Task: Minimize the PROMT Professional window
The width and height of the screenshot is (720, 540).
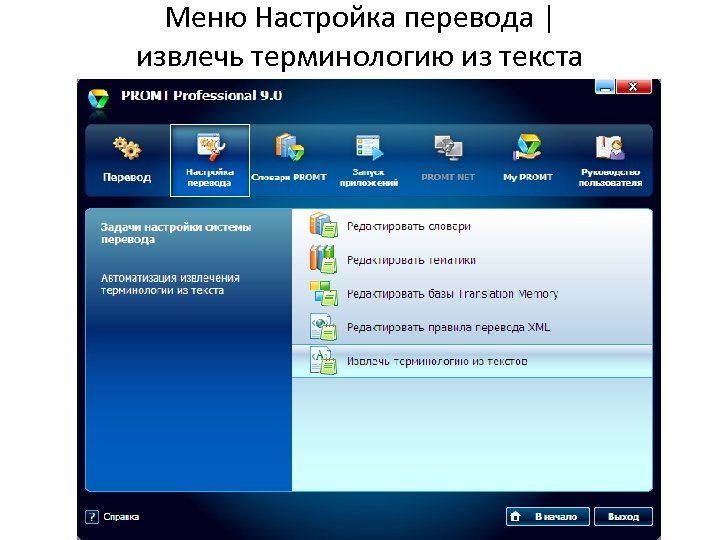Action: point(605,86)
